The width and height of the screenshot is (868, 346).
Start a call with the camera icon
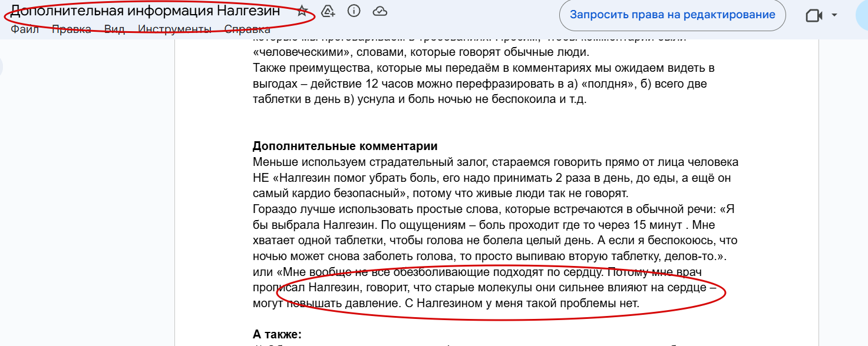tap(814, 15)
